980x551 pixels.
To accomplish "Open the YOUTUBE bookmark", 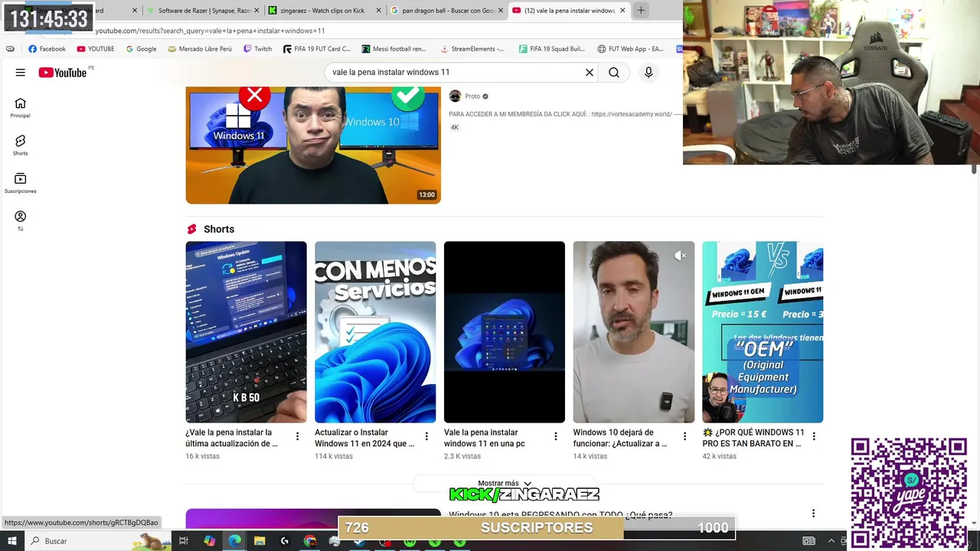I will (x=95, y=49).
